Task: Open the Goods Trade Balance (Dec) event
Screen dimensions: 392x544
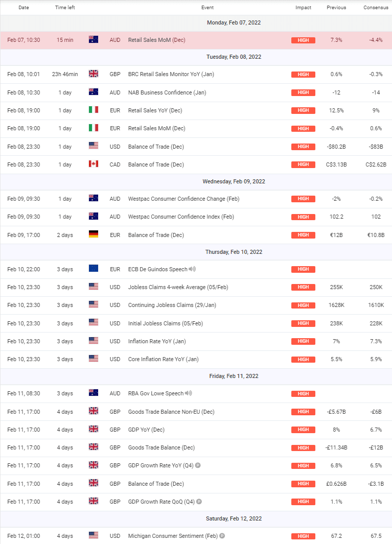Action: (162, 447)
